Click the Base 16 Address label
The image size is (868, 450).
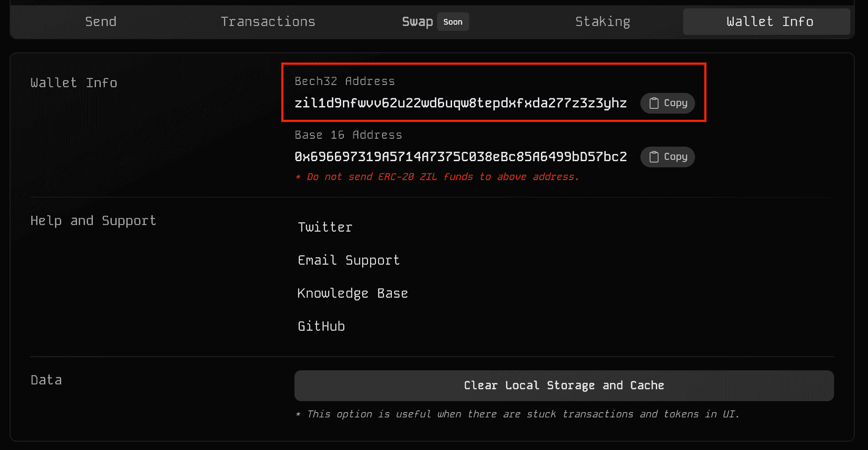point(348,135)
